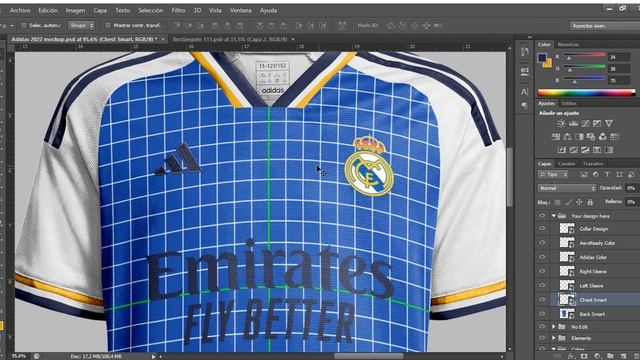Switch to the Trazados panel tab
Viewport: 640px width, 360px height.
coord(593,164)
